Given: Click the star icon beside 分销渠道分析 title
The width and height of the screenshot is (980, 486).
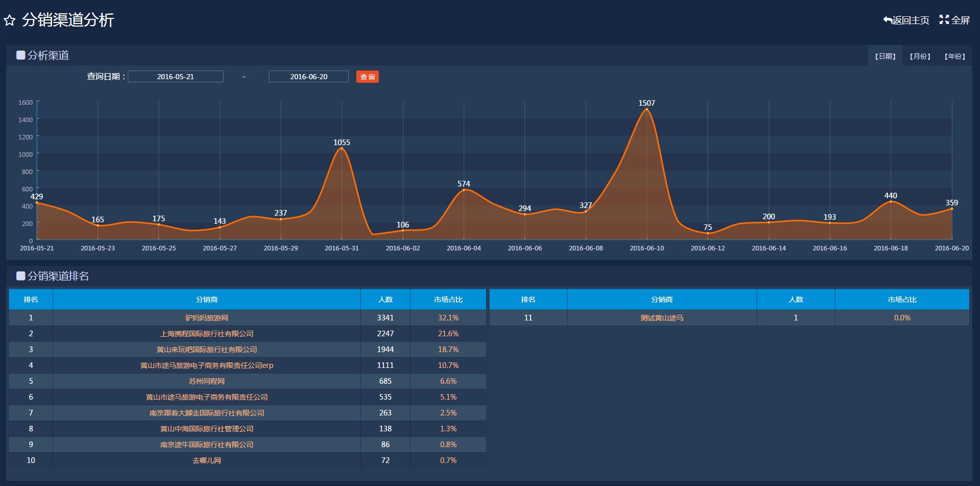Looking at the screenshot, I should pyautogui.click(x=9, y=20).
